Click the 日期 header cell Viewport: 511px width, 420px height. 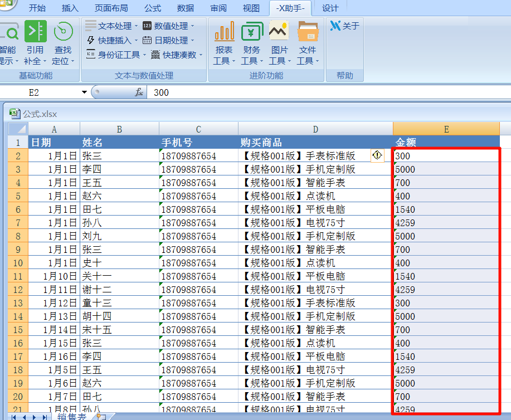pyautogui.click(x=54, y=143)
